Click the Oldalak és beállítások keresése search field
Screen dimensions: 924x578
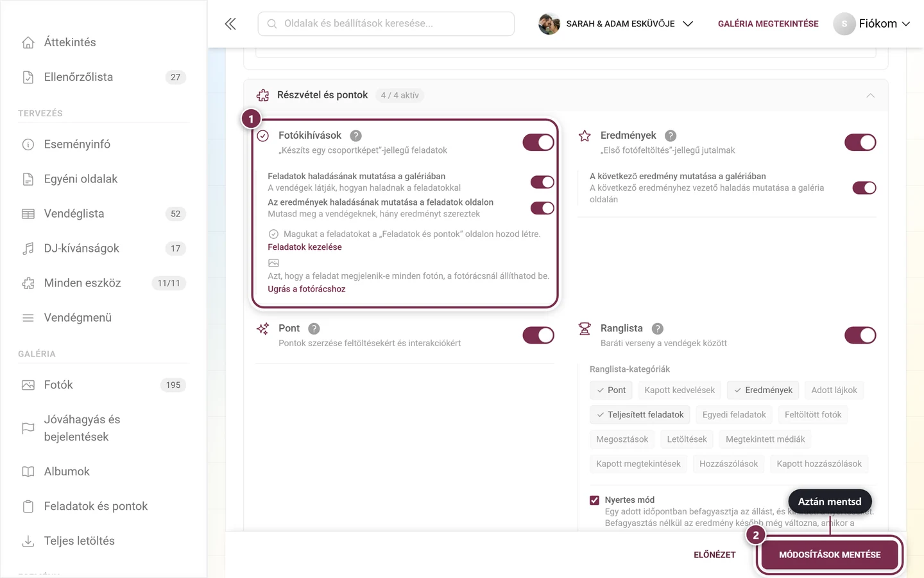(386, 24)
